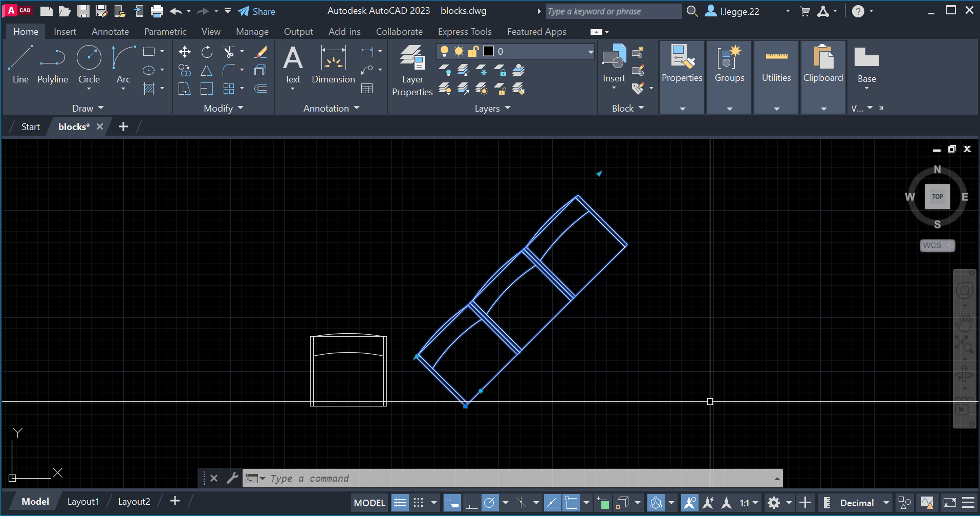
Task: Open the Clipboard panel button
Action: point(823,77)
